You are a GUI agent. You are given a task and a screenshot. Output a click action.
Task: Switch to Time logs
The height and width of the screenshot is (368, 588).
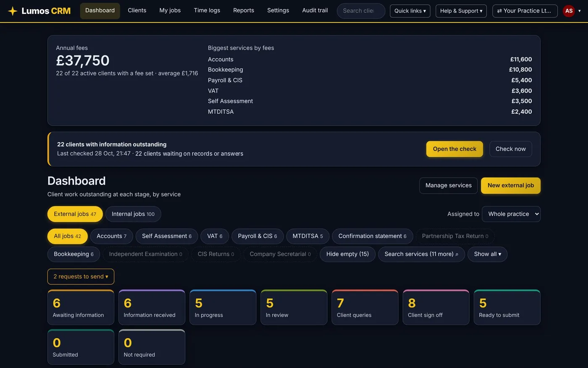click(x=207, y=11)
